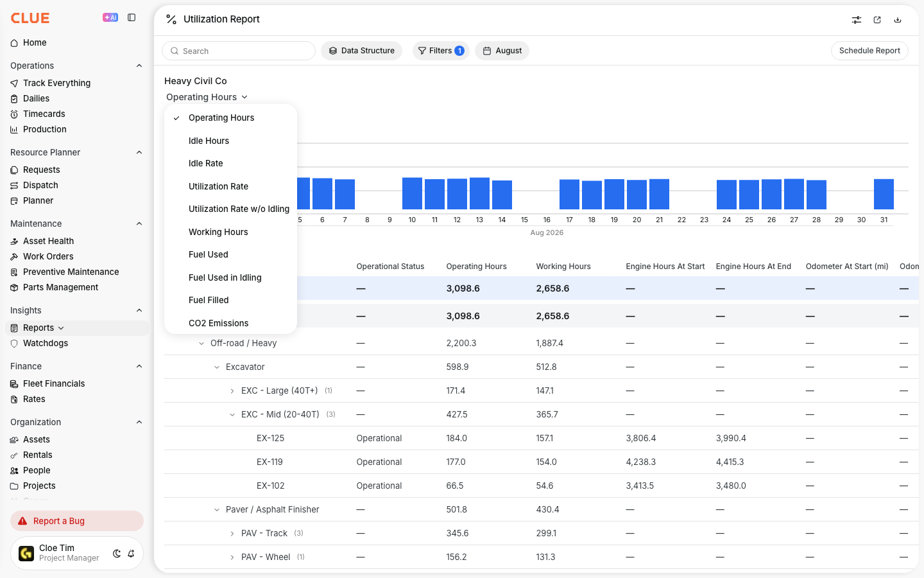This screenshot has width=924, height=578.
Task: Collapse the Off-road / Heavy row
Action: tap(201, 344)
